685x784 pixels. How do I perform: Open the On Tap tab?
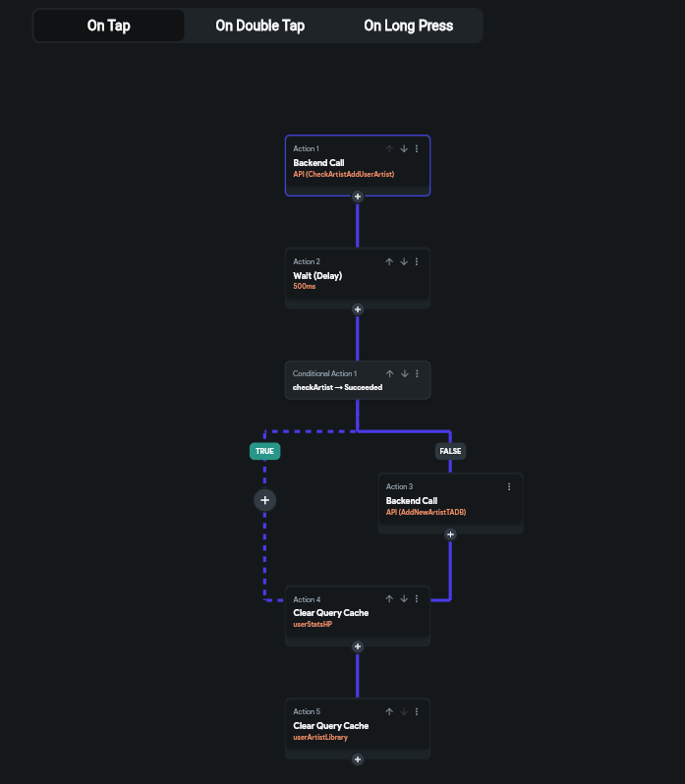(108, 26)
